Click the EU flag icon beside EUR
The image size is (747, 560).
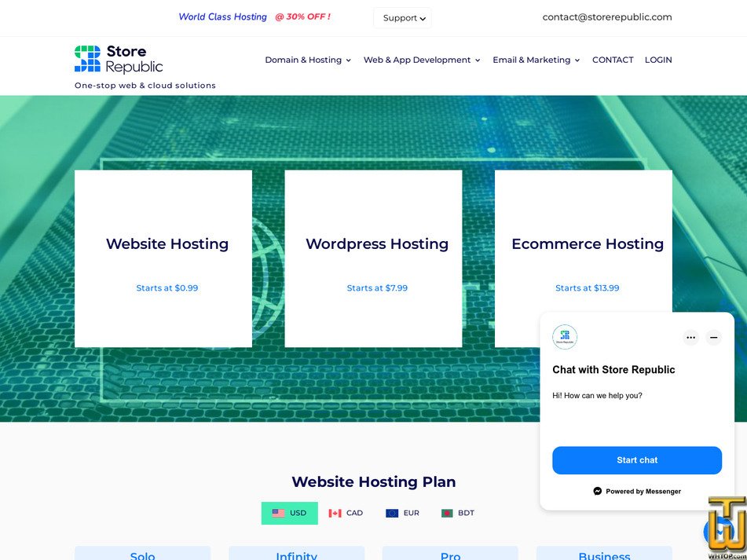(x=391, y=512)
